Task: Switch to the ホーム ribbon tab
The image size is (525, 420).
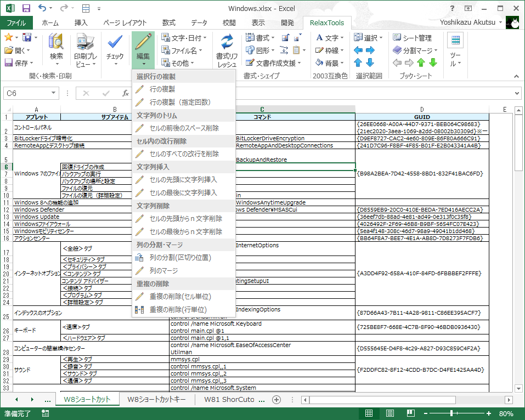Action: click(x=50, y=23)
